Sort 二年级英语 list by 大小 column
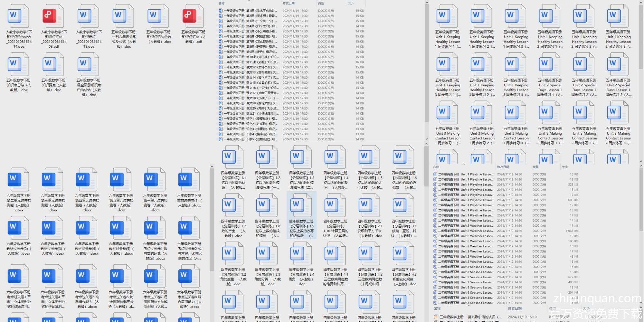 [565, 167]
